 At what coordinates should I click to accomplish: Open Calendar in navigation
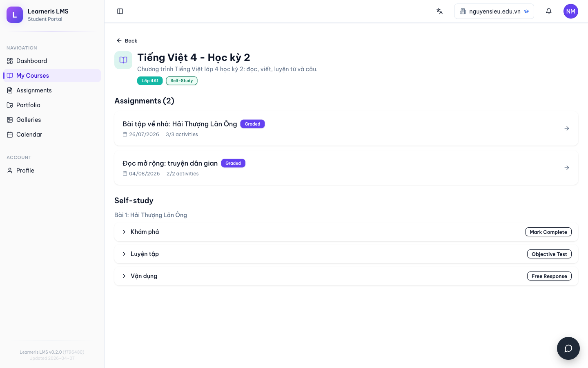coord(52,135)
